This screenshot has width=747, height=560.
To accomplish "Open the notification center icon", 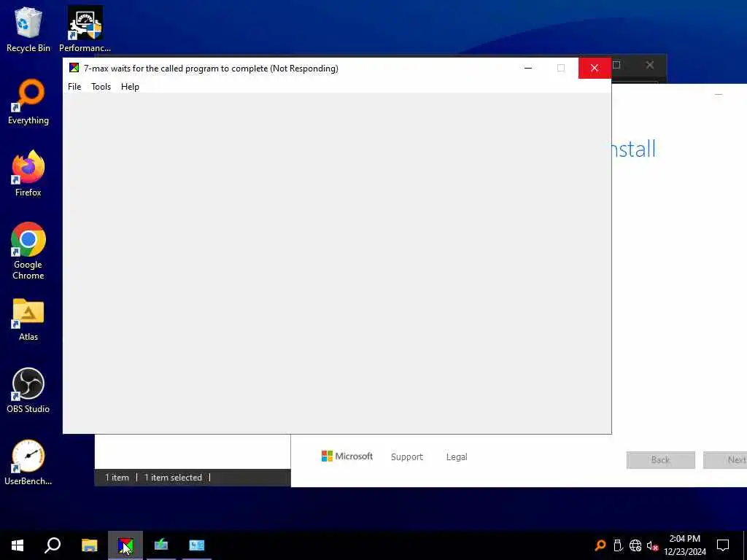I will click(x=723, y=545).
